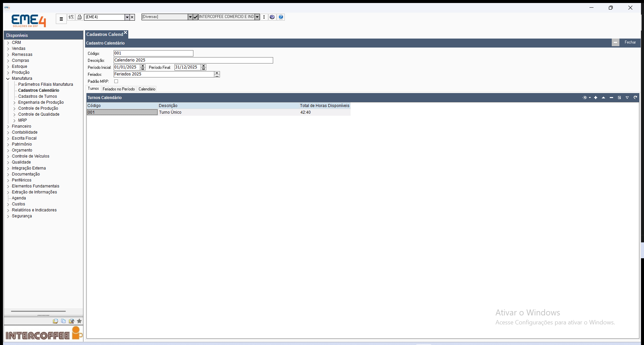Open the hamburger menu button

[61, 19]
